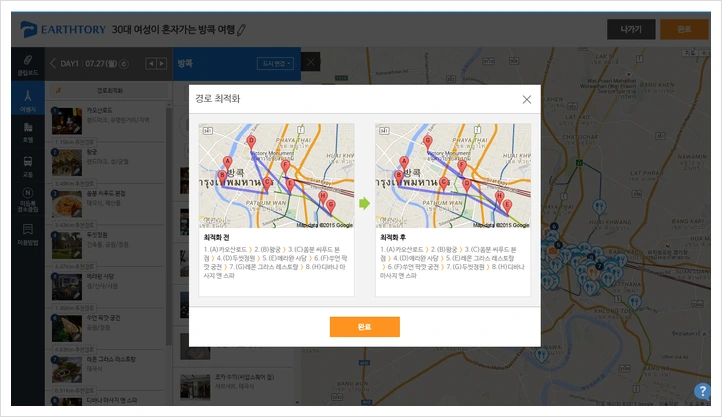This screenshot has height=417, width=722.
Task: Select the 에라완 사당 itinerary item
Action: (107, 286)
